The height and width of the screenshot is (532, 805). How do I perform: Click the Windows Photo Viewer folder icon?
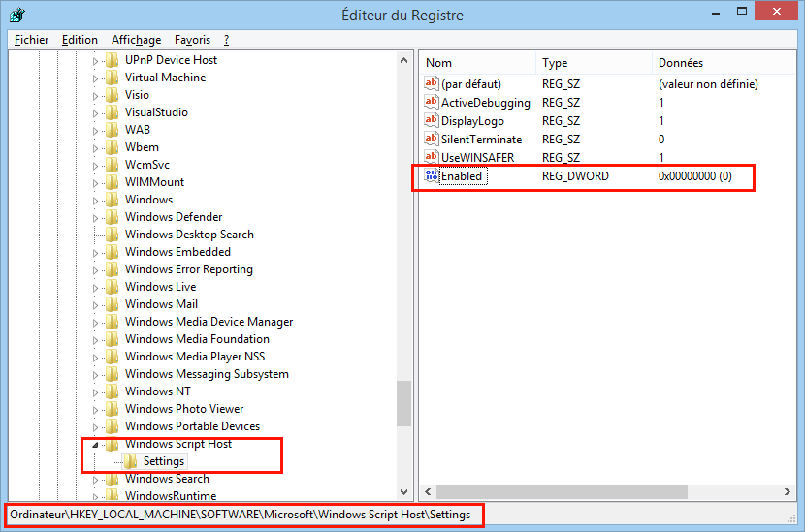[x=113, y=409]
